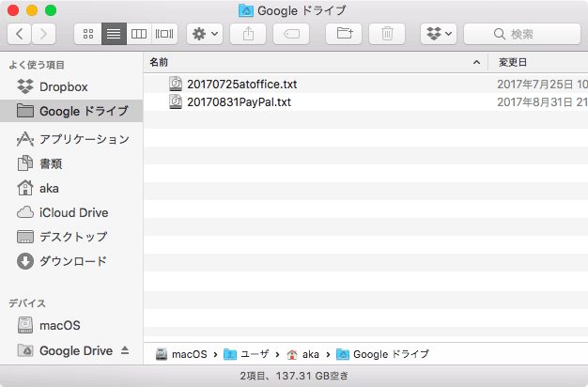Close the Finder window
Viewport: 588px width, 387px height.
(13, 10)
